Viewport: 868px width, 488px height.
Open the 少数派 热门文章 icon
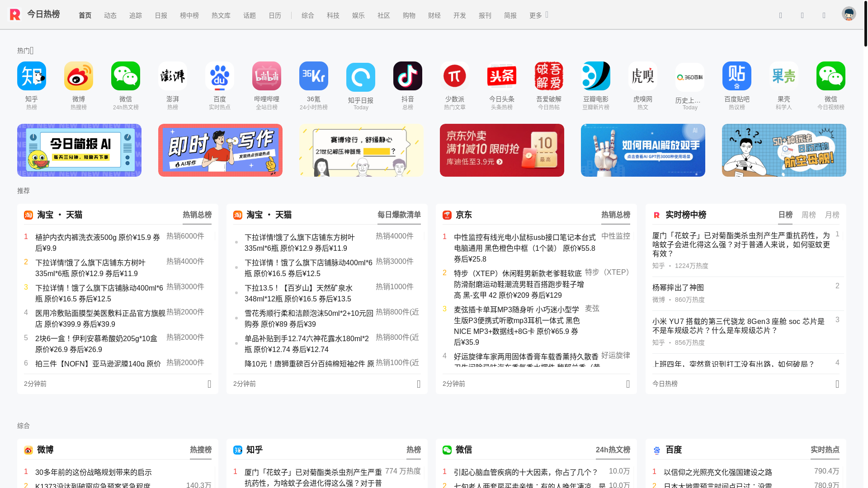455,76
